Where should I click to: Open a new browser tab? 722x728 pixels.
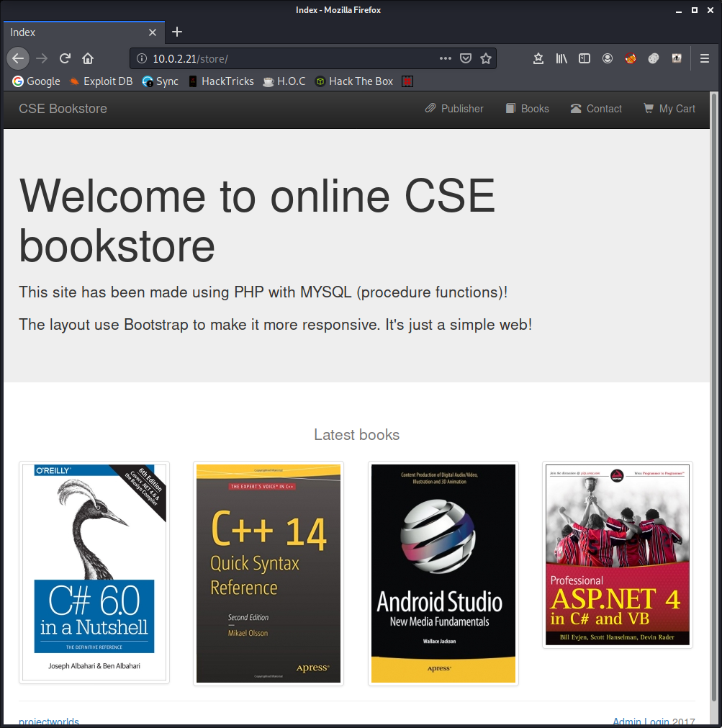coord(177,32)
